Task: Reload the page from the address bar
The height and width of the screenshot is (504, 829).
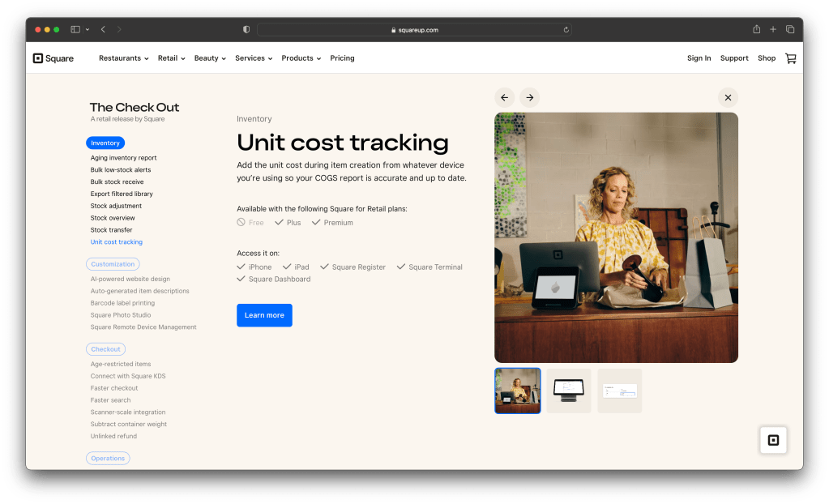Action: click(566, 30)
